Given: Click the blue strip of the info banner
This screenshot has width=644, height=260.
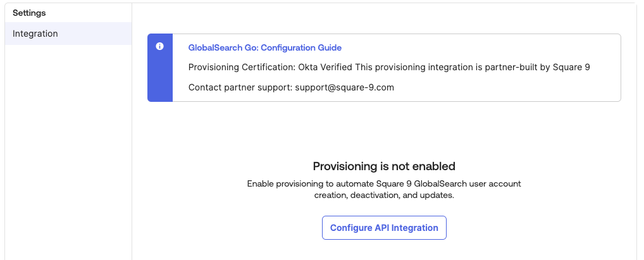Looking at the screenshot, I should (160, 76).
